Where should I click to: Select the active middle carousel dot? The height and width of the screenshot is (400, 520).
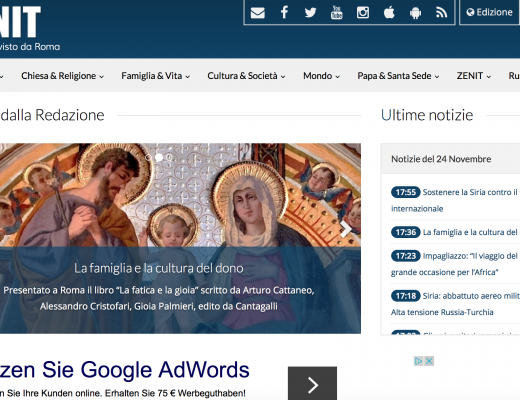(x=159, y=157)
